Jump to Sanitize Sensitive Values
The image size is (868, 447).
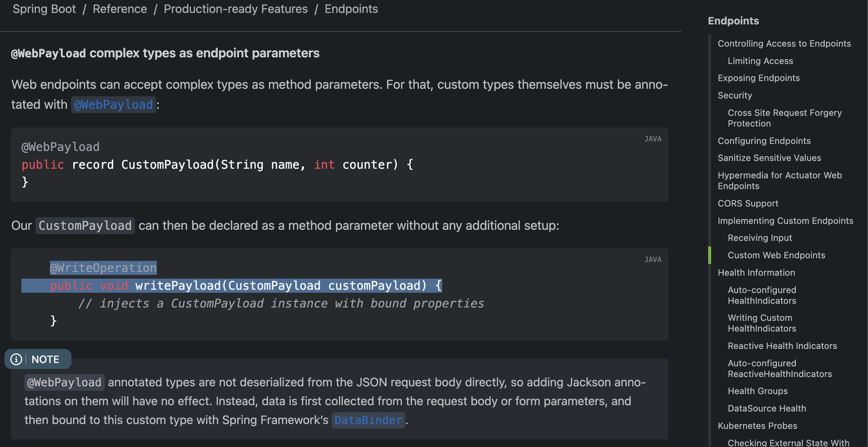[x=769, y=158]
